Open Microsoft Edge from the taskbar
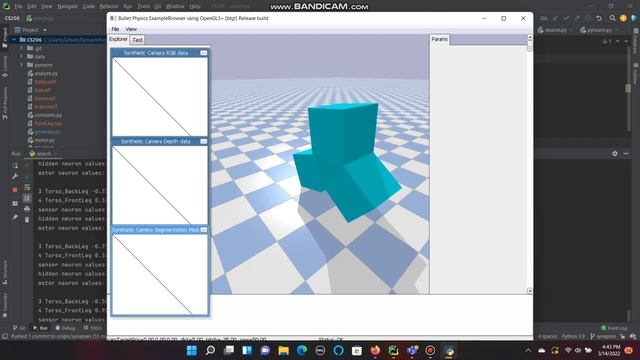The image size is (640, 360). [302, 350]
